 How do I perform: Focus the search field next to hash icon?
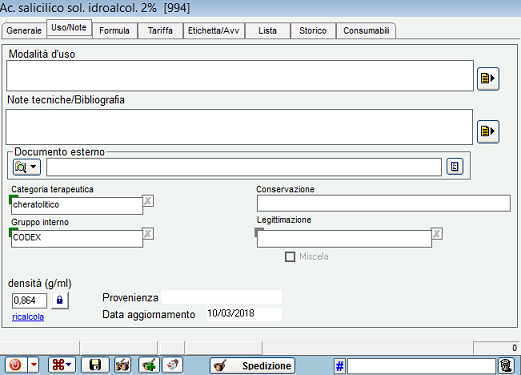422,366
